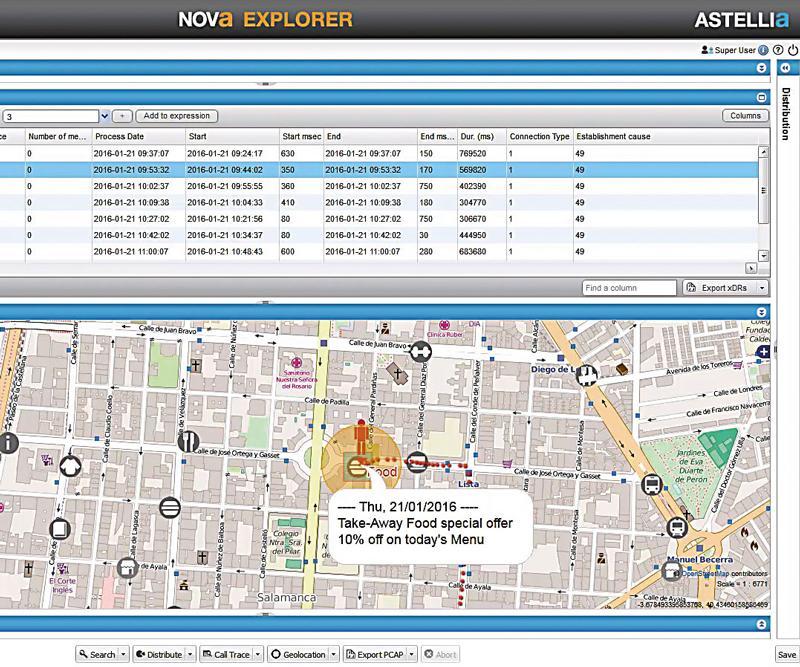Viewport: 800px width, 667px height.
Task: Click the filter value field containing 3
Action: coord(51,116)
